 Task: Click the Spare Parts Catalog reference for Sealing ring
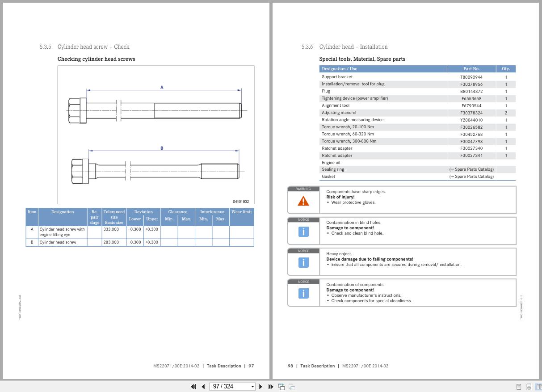click(471, 169)
